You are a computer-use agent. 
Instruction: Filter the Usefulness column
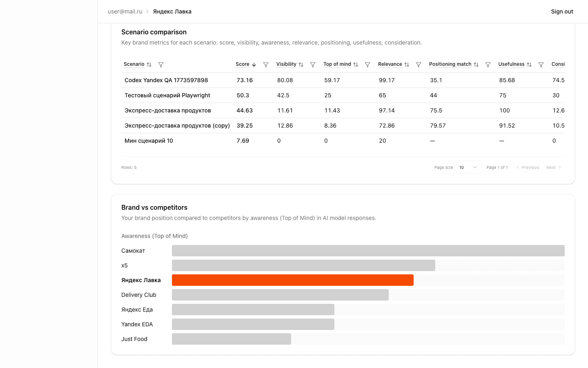541,64
